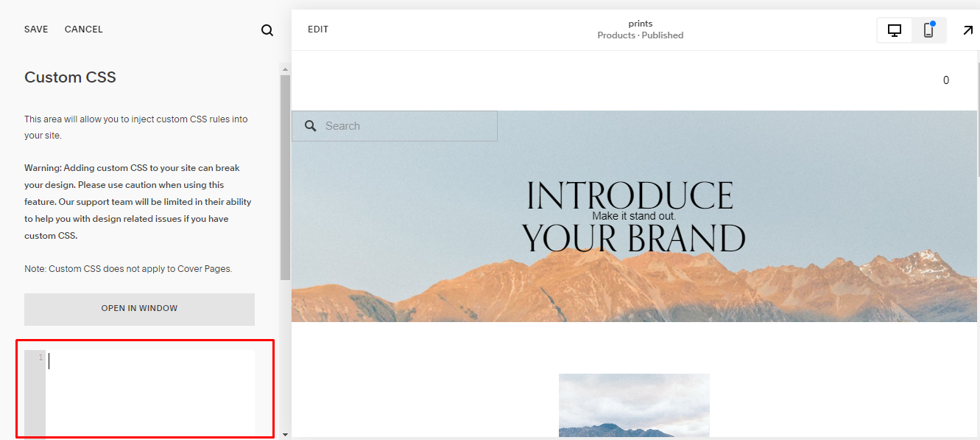Click the panel scrollbar down arrow
The image size is (980, 440).
tap(285, 435)
